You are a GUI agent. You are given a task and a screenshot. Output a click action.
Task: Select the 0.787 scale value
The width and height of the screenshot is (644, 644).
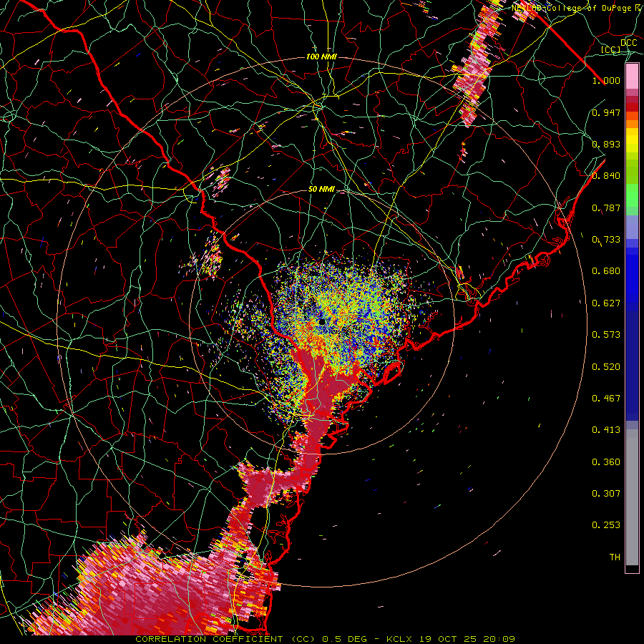606,208
